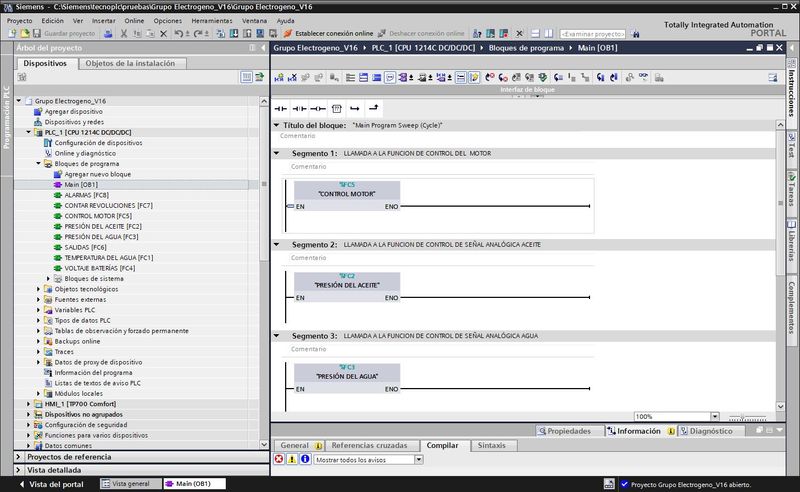Adjust the editor zoom slider

tap(747, 417)
